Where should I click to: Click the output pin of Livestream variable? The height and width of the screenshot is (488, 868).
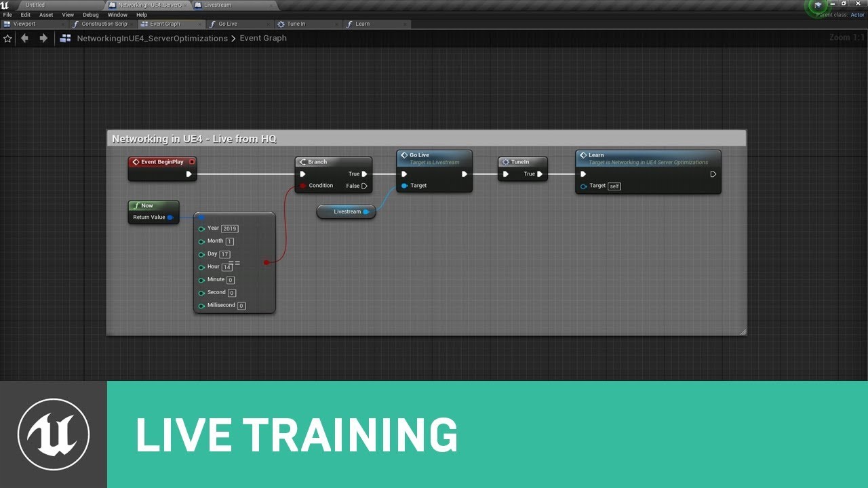click(366, 212)
